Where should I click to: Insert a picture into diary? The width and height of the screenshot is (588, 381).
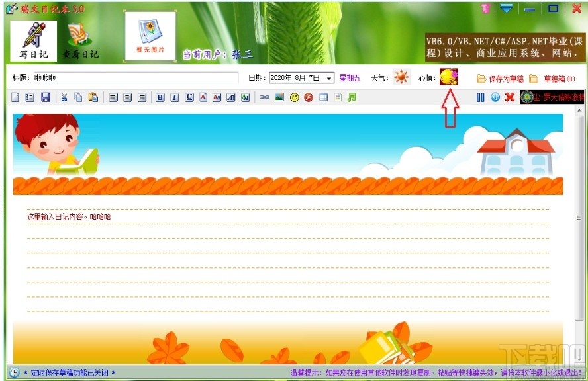click(x=279, y=97)
